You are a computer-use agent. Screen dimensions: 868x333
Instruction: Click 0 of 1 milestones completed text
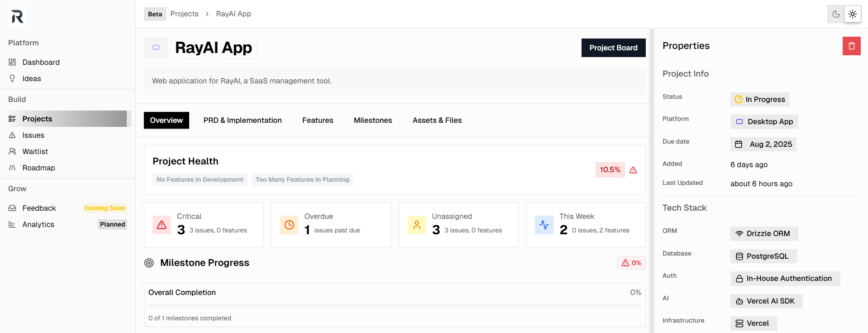(x=190, y=318)
